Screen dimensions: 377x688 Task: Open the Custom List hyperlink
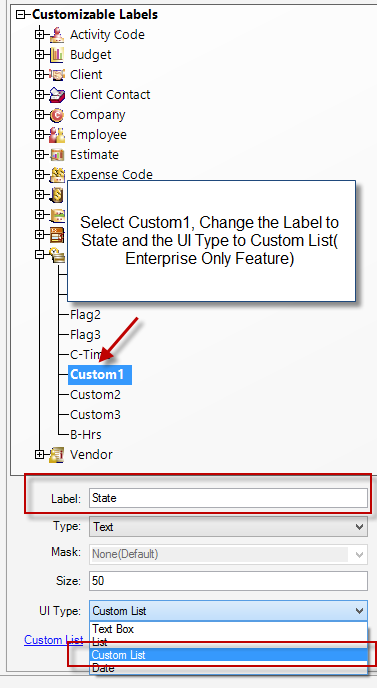(x=54, y=640)
